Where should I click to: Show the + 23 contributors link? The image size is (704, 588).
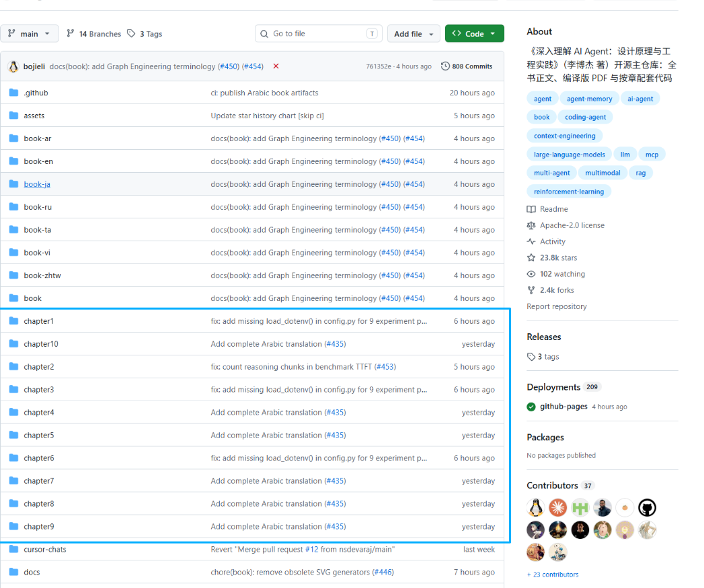553,575
